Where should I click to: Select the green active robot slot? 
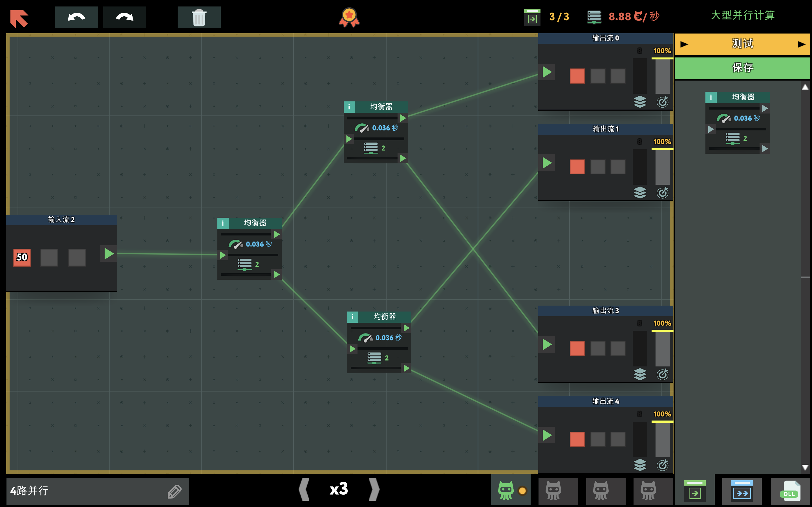(506, 491)
